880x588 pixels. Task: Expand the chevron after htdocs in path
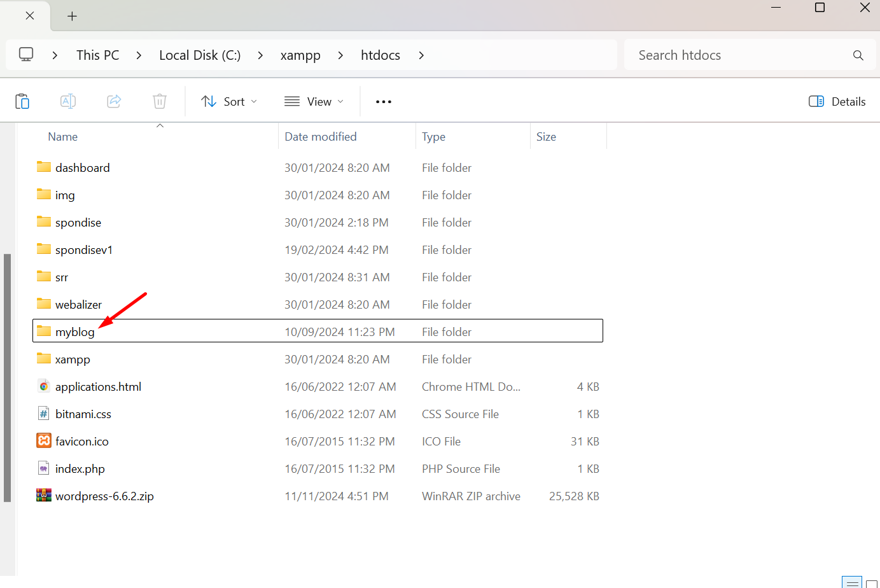421,55
